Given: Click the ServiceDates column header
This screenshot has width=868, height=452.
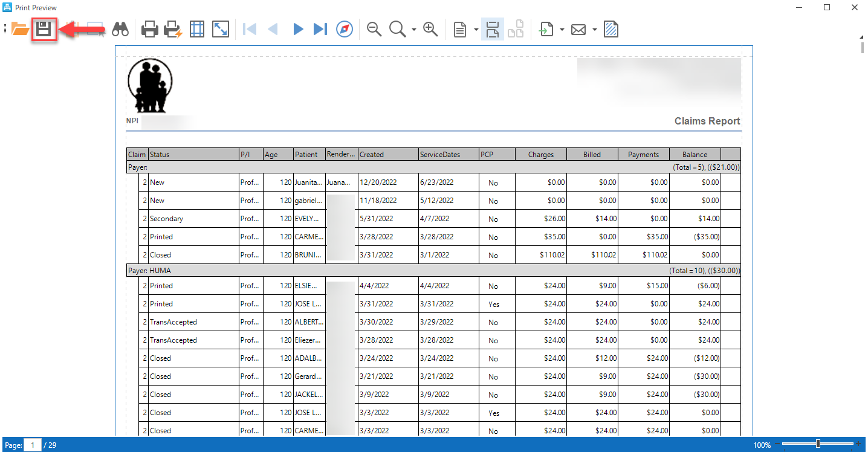Looking at the screenshot, I should pyautogui.click(x=449, y=155).
